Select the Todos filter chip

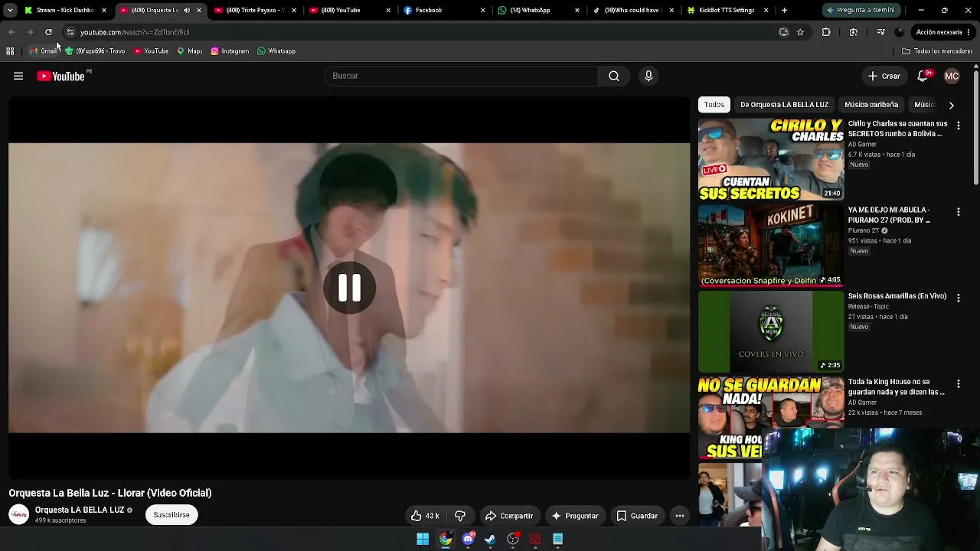coord(714,105)
